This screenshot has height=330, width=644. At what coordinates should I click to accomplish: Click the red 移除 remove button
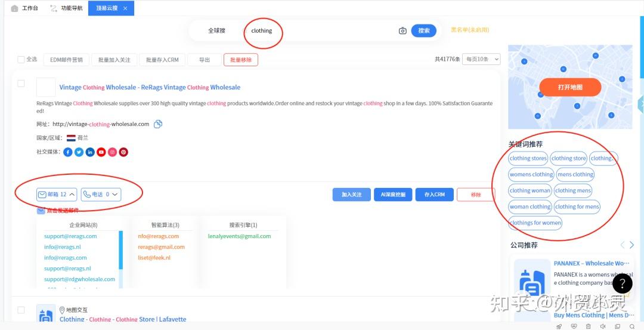[x=476, y=195]
